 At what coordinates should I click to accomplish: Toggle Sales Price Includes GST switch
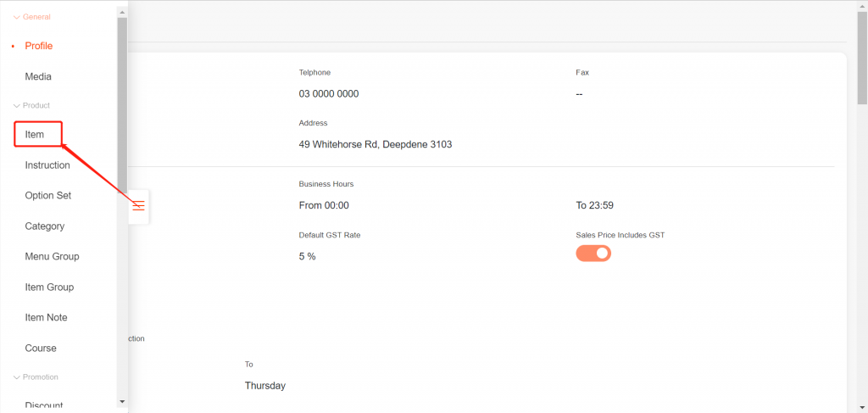tap(593, 254)
